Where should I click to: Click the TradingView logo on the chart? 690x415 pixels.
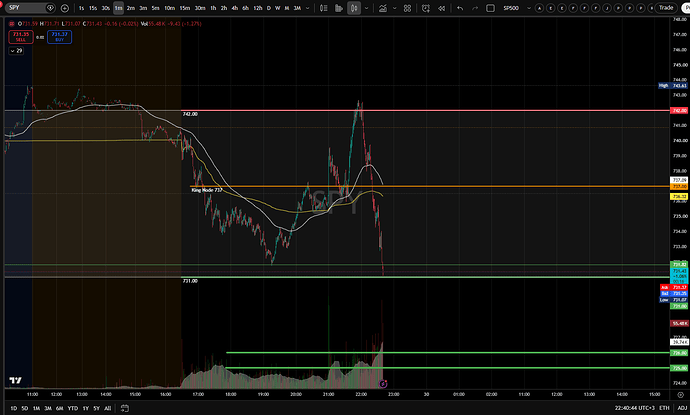click(15, 380)
